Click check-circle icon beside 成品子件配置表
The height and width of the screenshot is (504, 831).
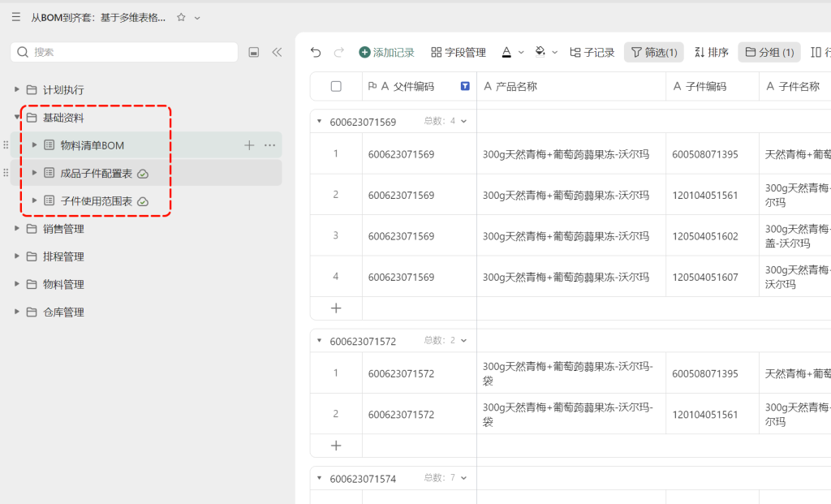point(143,174)
